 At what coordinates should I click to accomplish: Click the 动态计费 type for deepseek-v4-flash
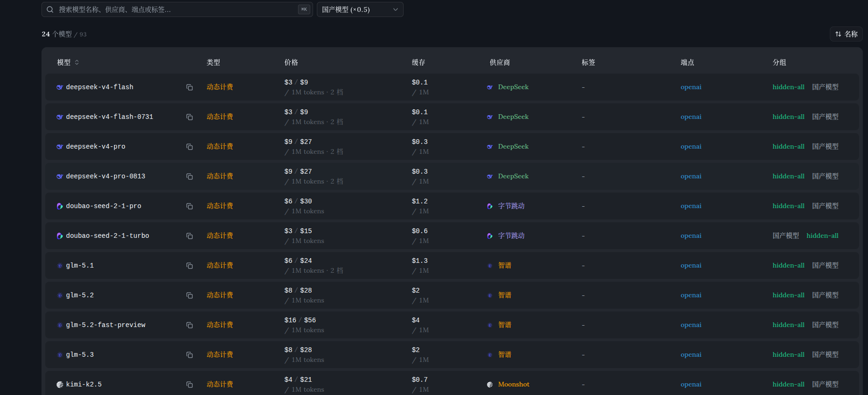pyautogui.click(x=220, y=87)
